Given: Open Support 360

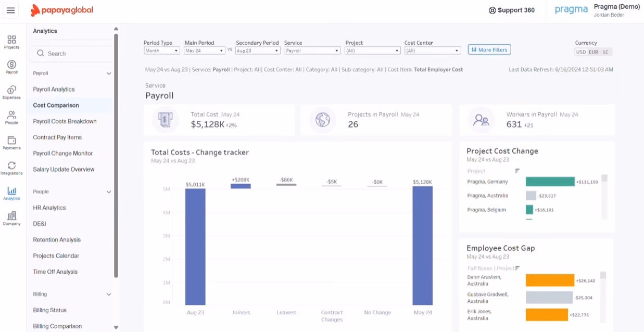Looking at the screenshot, I should pyautogui.click(x=512, y=10).
